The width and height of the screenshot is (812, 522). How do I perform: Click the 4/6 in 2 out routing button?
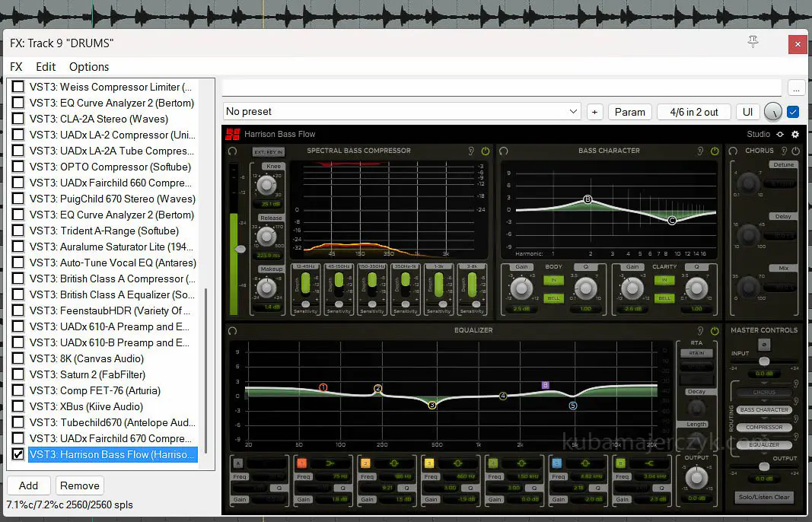(x=693, y=112)
